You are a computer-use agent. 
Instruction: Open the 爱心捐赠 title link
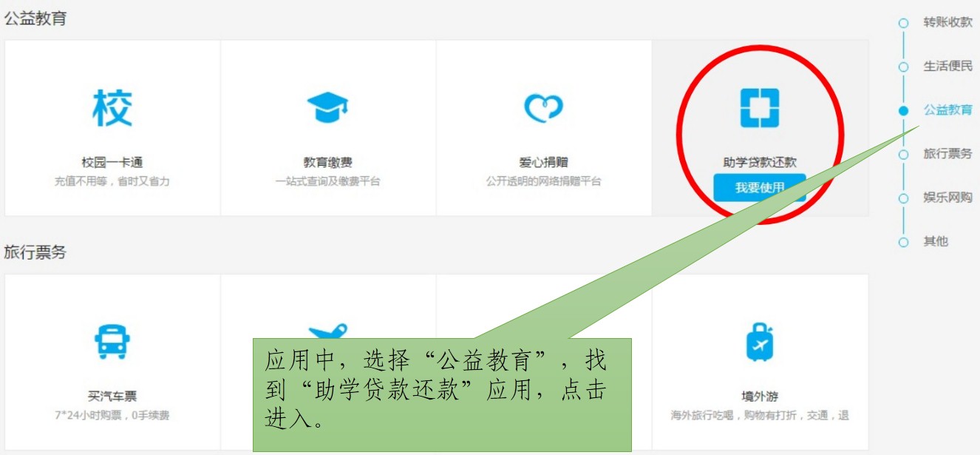point(543,163)
